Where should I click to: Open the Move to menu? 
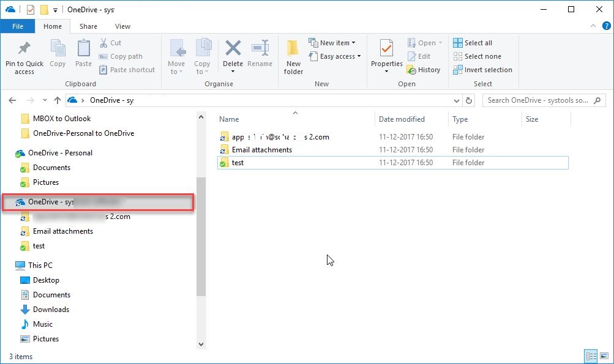coord(176,57)
